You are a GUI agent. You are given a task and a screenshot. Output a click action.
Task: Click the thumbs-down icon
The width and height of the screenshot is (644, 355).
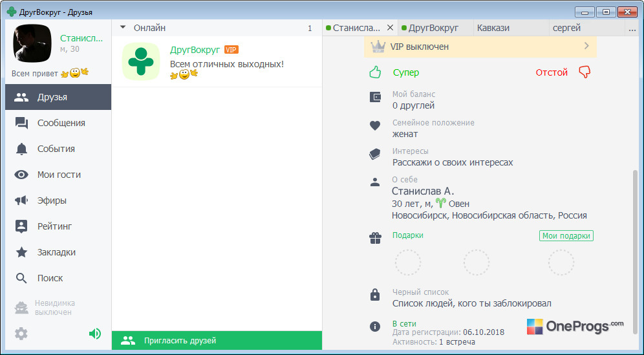point(585,72)
